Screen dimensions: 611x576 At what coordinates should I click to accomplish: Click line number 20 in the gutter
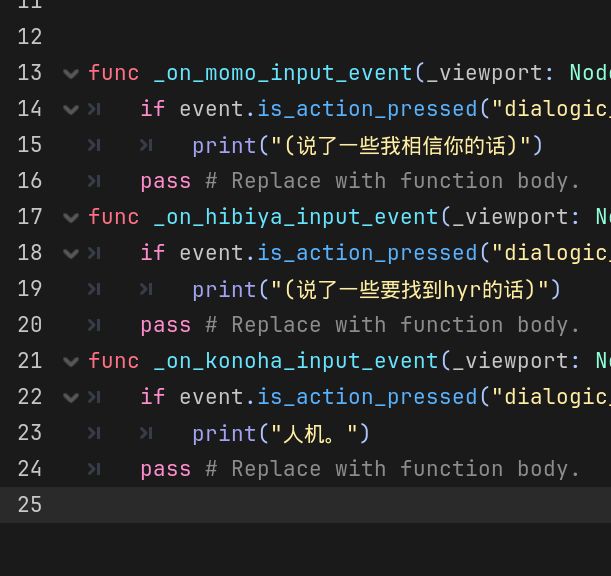[x=30, y=325]
